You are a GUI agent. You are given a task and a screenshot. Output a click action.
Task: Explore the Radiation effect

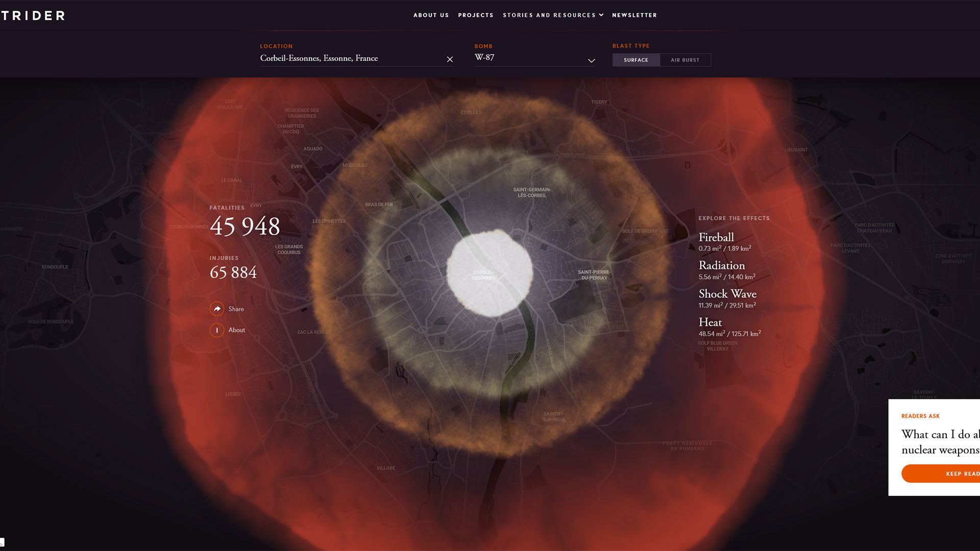click(x=721, y=266)
